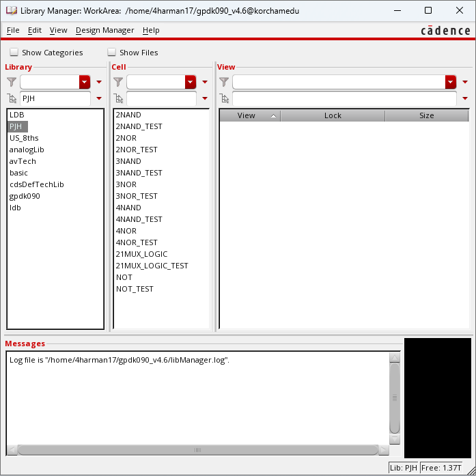The image size is (476, 476).
Task: Click the Messages vertical scrollbar thumb
Action: point(394,398)
